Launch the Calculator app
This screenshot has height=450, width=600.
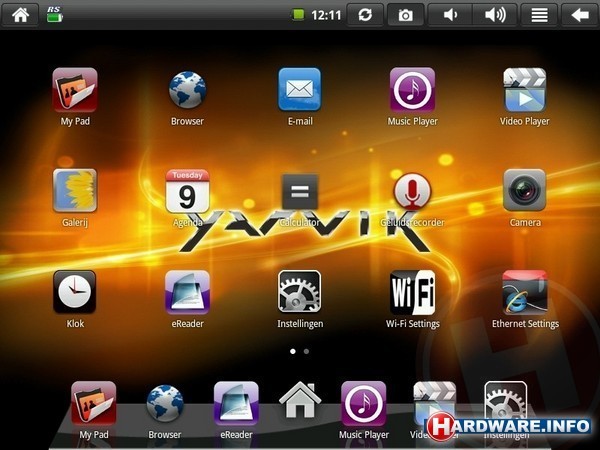(300, 191)
